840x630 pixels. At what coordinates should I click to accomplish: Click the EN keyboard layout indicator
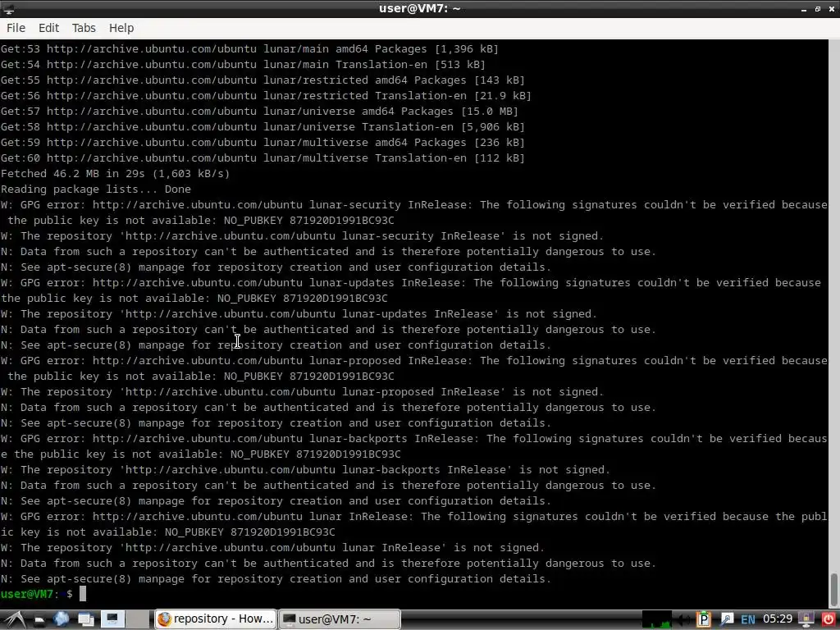click(x=748, y=620)
